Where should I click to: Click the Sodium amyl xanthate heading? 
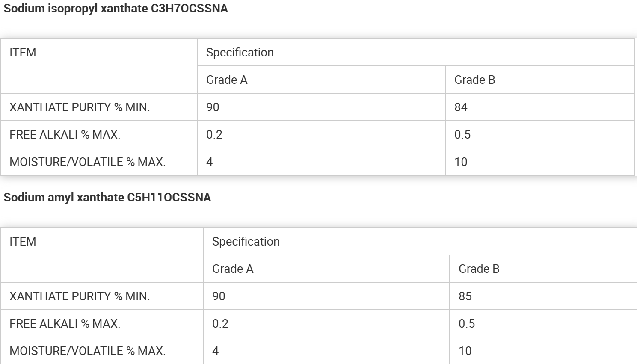107,198
